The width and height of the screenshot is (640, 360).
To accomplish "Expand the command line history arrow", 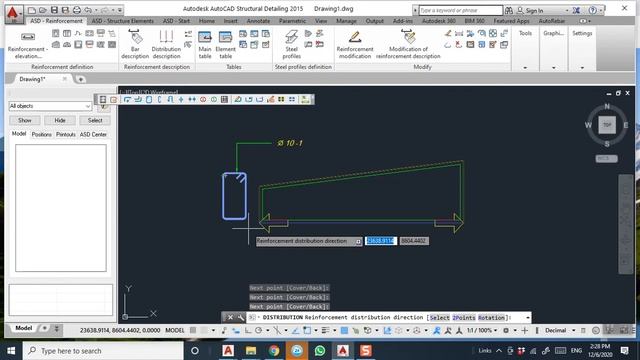I will point(527,318).
